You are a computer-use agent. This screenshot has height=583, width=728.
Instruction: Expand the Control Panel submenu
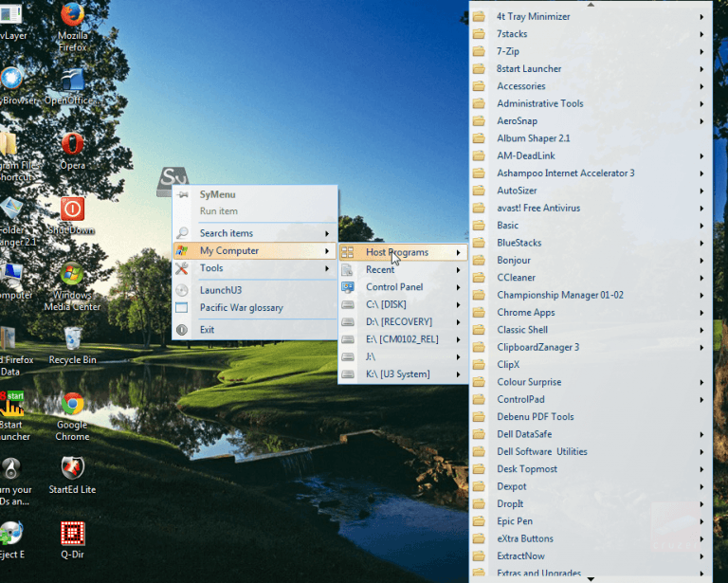pos(394,287)
